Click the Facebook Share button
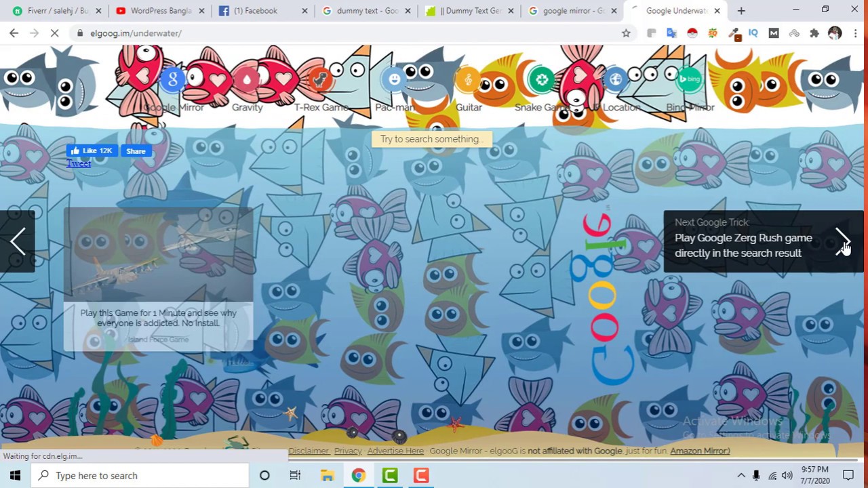Viewport: 868px width, 488px height. pyautogui.click(x=136, y=151)
